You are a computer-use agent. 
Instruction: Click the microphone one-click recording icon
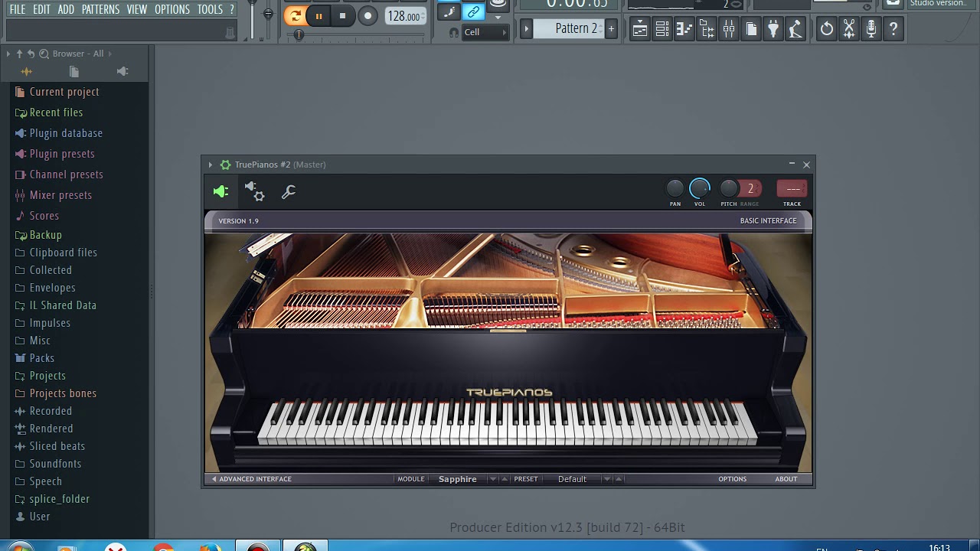click(x=871, y=30)
